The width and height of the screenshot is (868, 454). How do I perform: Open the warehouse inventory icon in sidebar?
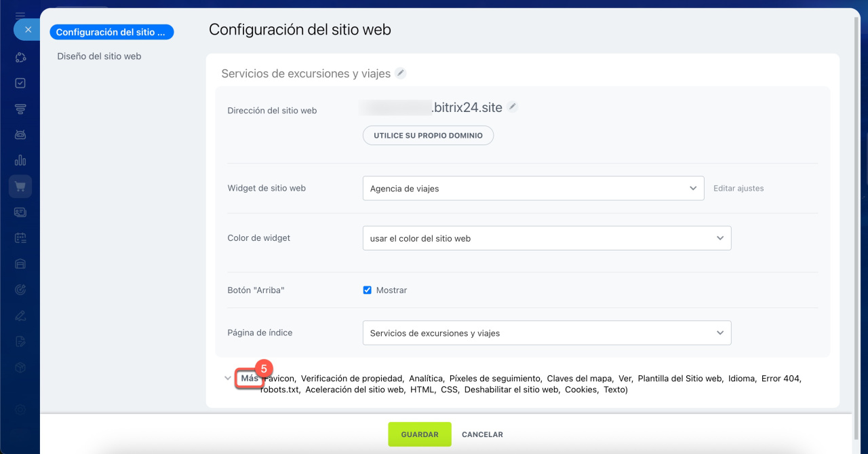click(20, 263)
